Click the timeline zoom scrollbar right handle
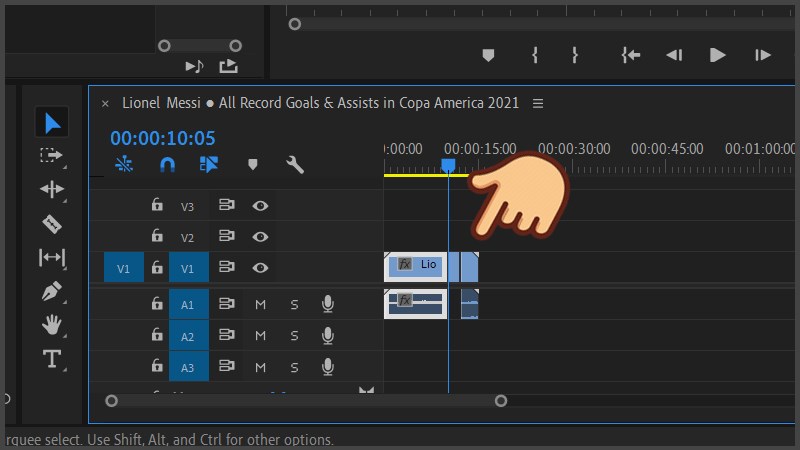The height and width of the screenshot is (450, 800). point(501,401)
